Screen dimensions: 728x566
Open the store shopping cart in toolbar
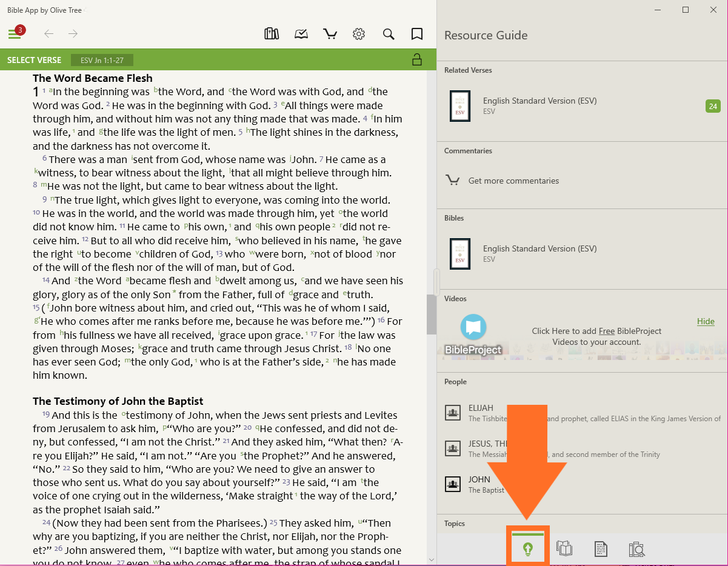click(330, 34)
